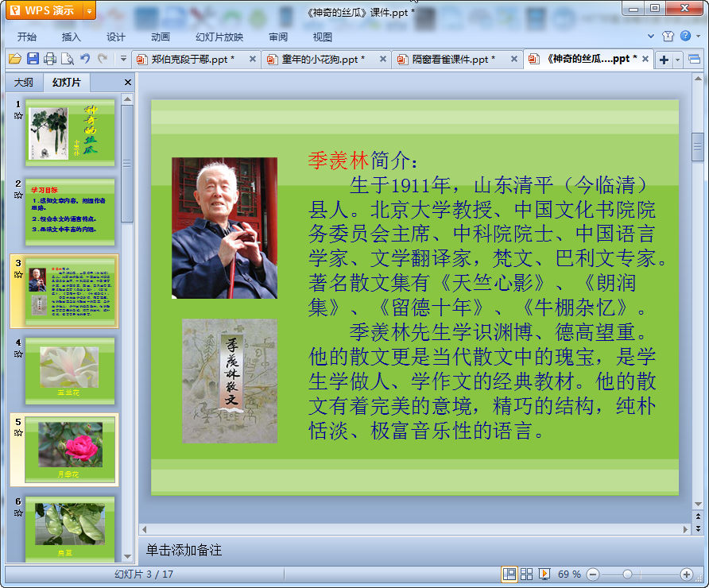Select slide 1 title thumbnail

tap(70, 133)
